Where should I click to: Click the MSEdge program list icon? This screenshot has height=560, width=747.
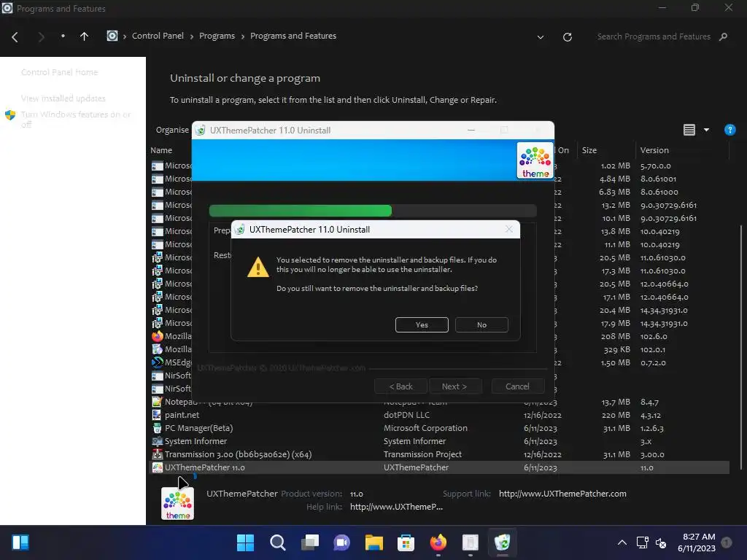[157, 362]
